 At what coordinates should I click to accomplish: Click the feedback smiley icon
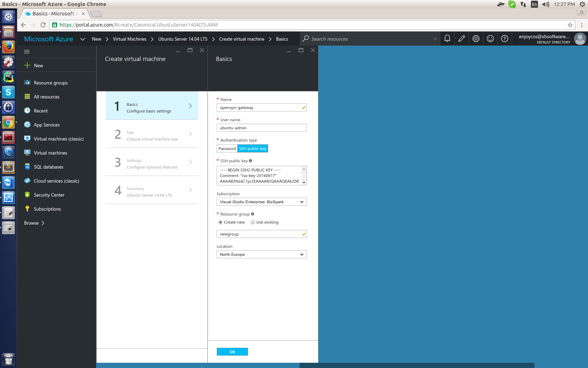[x=490, y=39]
